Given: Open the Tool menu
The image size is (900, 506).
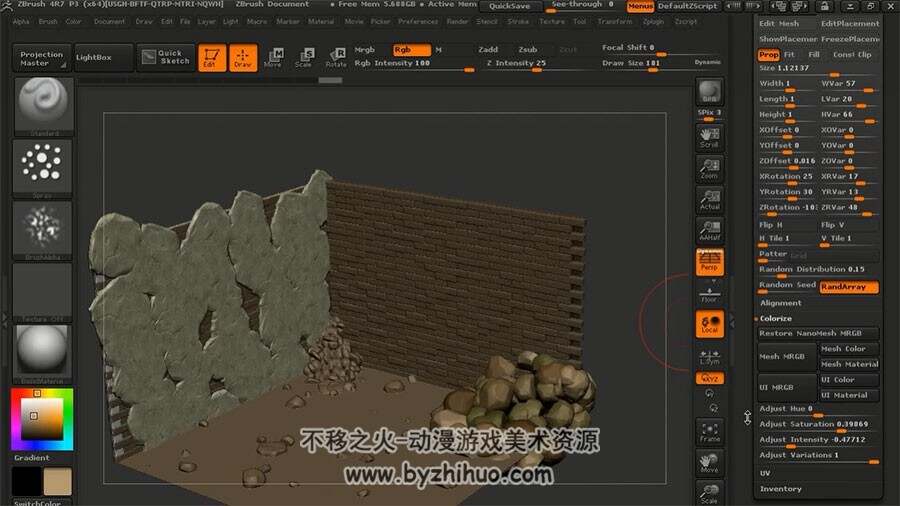Looking at the screenshot, I should point(580,22).
